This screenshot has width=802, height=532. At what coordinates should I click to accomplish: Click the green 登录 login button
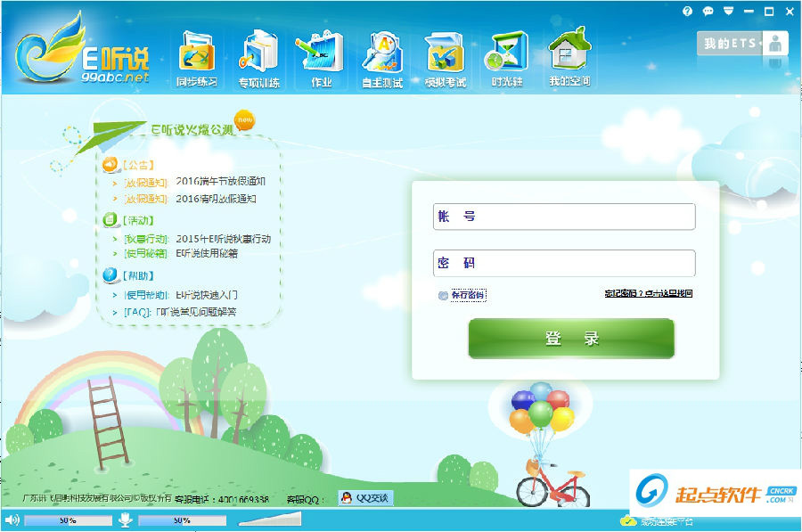(x=571, y=338)
